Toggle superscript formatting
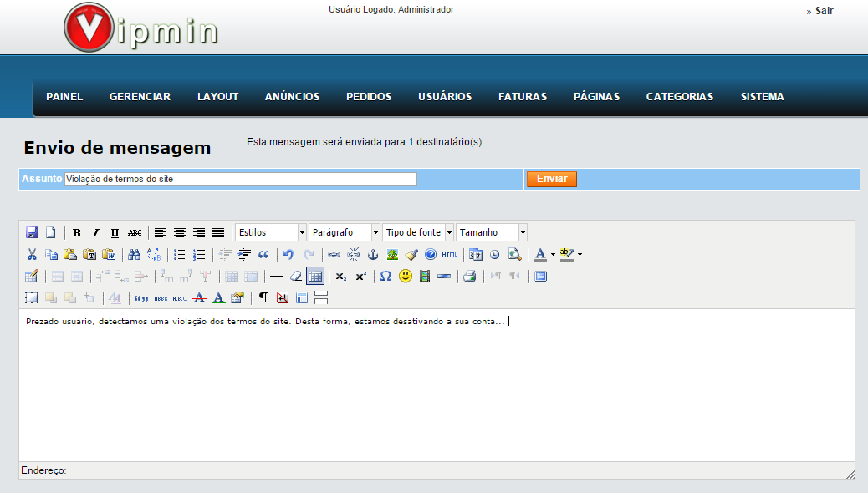Image resolution: width=868 pixels, height=493 pixels. [x=360, y=276]
